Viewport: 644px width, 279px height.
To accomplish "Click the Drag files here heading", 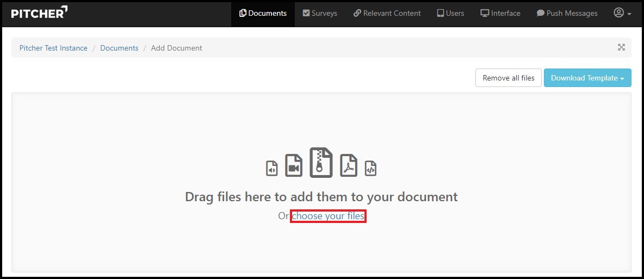I will point(321,196).
